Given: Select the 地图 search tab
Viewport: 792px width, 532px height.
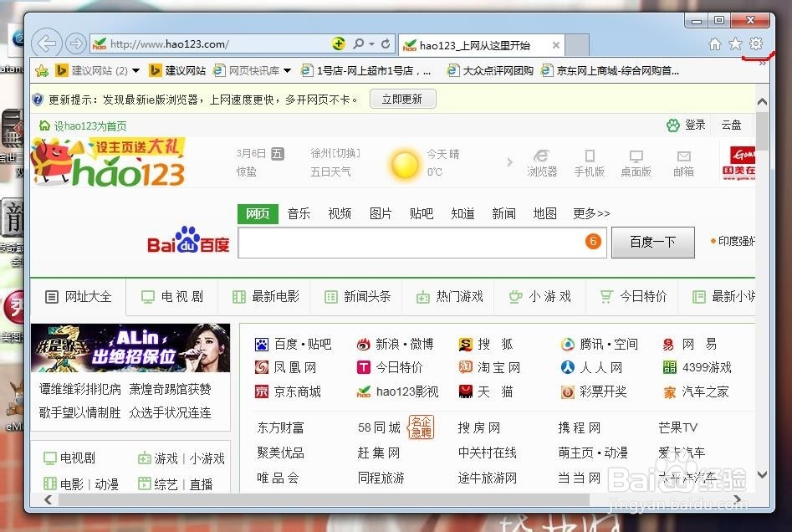Looking at the screenshot, I should (x=545, y=213).
